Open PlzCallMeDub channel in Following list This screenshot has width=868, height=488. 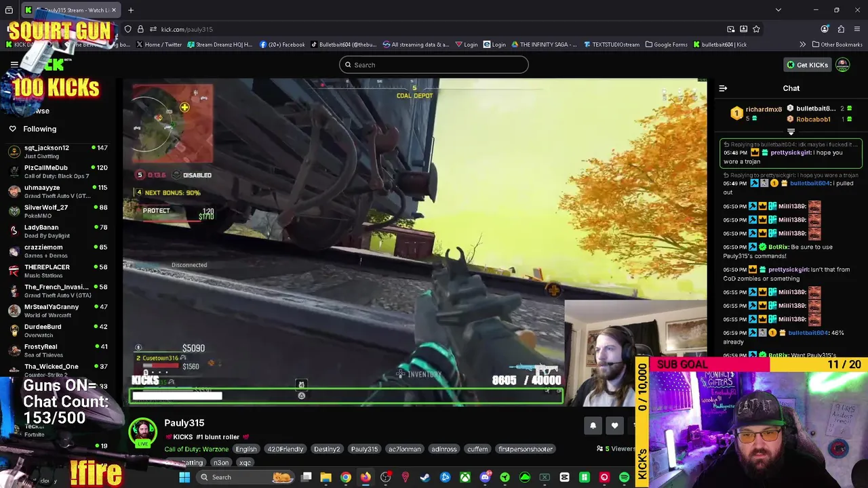pyautogui.click(x=58, y=171)
